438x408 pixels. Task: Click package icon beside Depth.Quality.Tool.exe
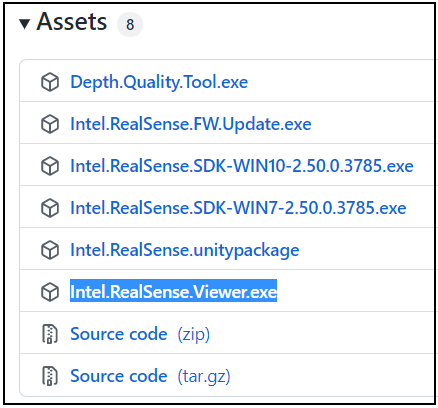click(50, 82)
